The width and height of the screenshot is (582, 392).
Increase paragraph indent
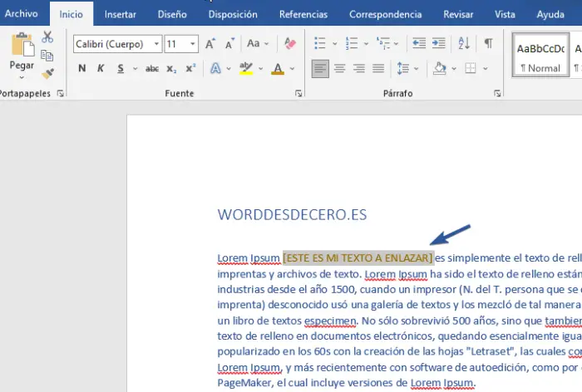pyautogui.click(x=439, y=43)
